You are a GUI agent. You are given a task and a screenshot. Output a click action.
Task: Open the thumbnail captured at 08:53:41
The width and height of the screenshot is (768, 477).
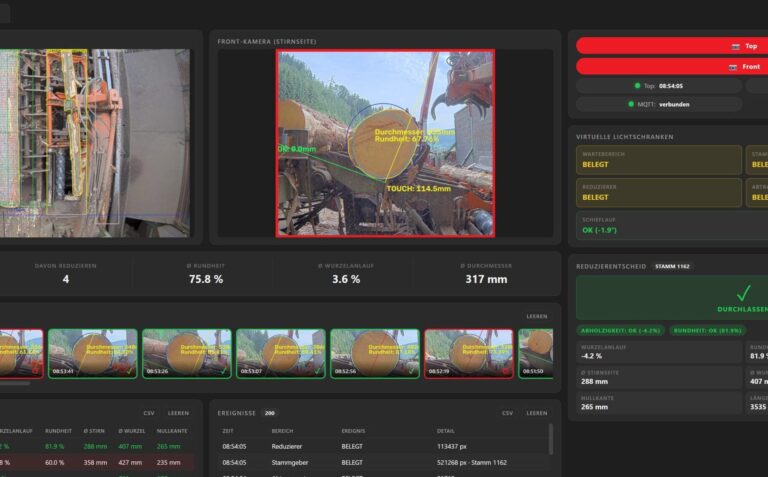pos(93,354)
